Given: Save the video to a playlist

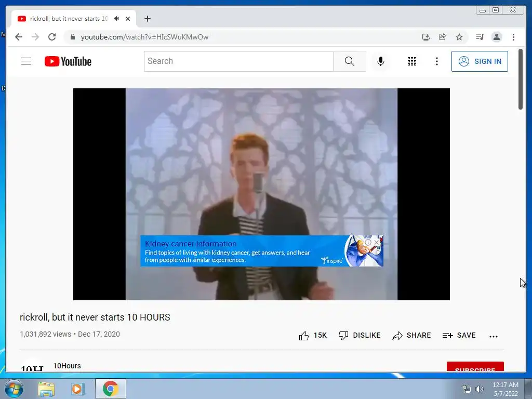Looking at the screenshot, I should coord(459,335).
